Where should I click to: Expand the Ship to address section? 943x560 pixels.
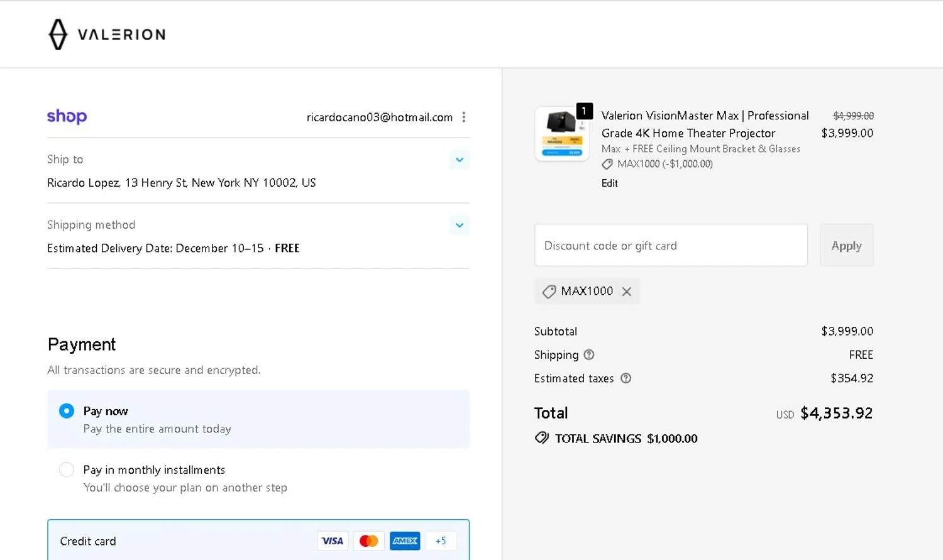point(460,160)
